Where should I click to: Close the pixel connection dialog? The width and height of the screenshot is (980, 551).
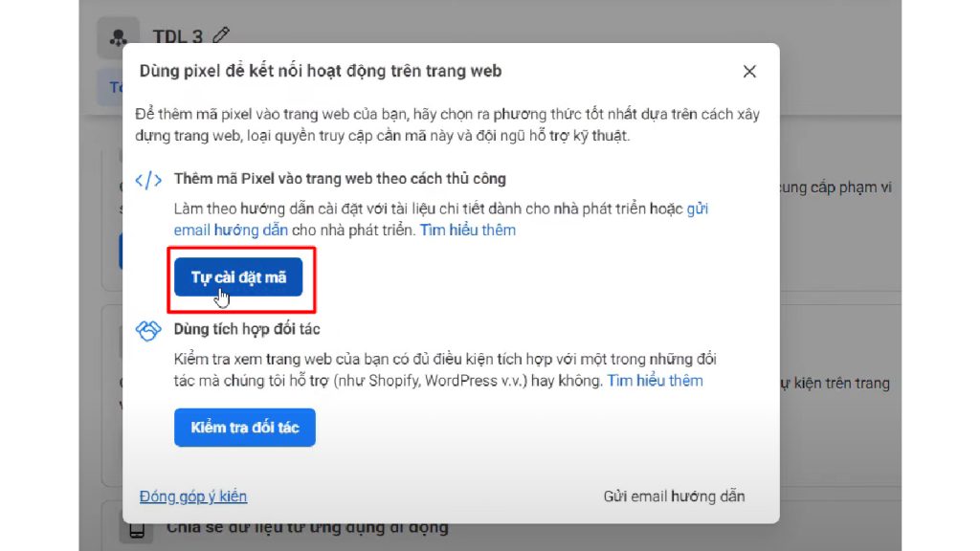pos(749,72)
